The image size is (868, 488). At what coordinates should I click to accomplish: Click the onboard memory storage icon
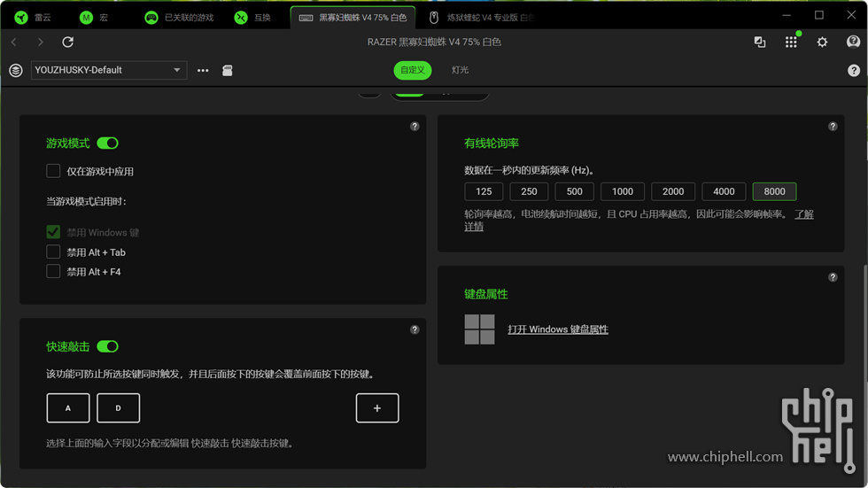(228, 70)
